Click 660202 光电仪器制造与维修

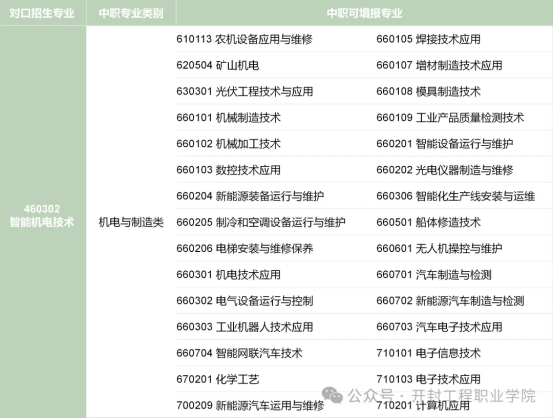coord(445,170)
